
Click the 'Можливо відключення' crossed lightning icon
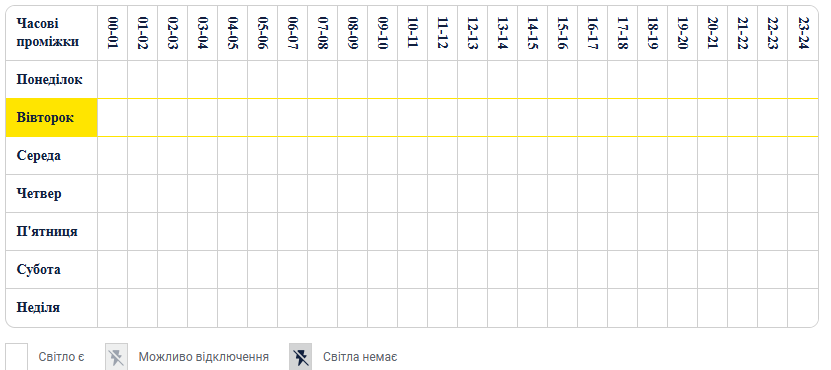pyautogui.click(x=116, y=357)
